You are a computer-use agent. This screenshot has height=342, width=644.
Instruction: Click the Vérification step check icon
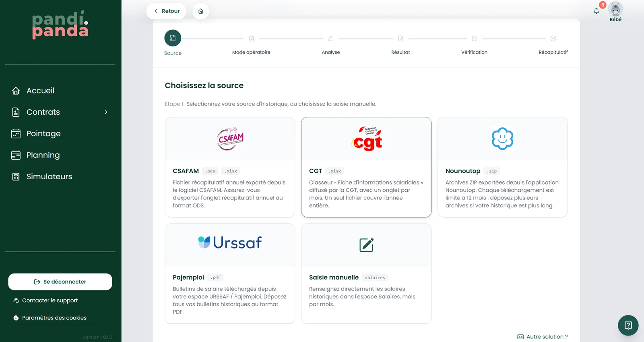tap(475, 39)
